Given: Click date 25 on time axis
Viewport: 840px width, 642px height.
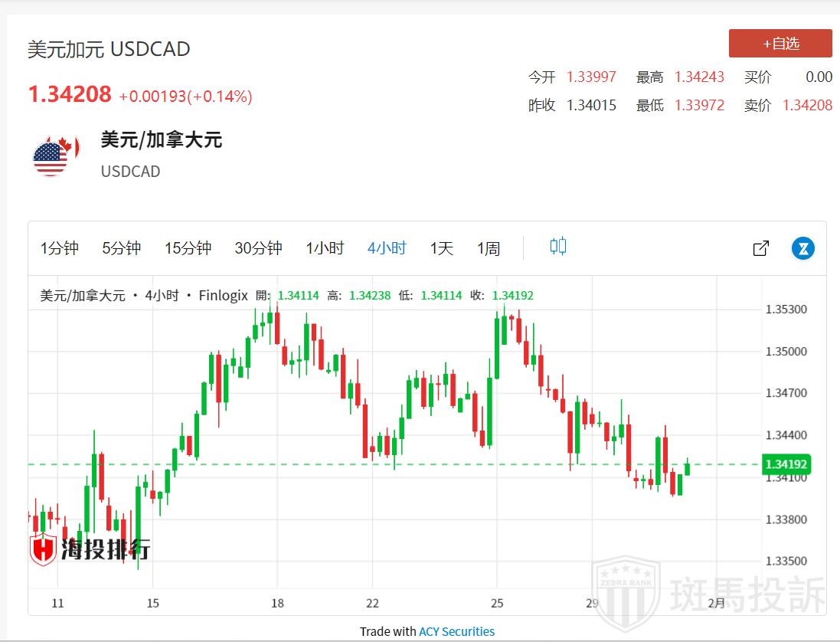Looking at the screenshot, I should [498, 603].
